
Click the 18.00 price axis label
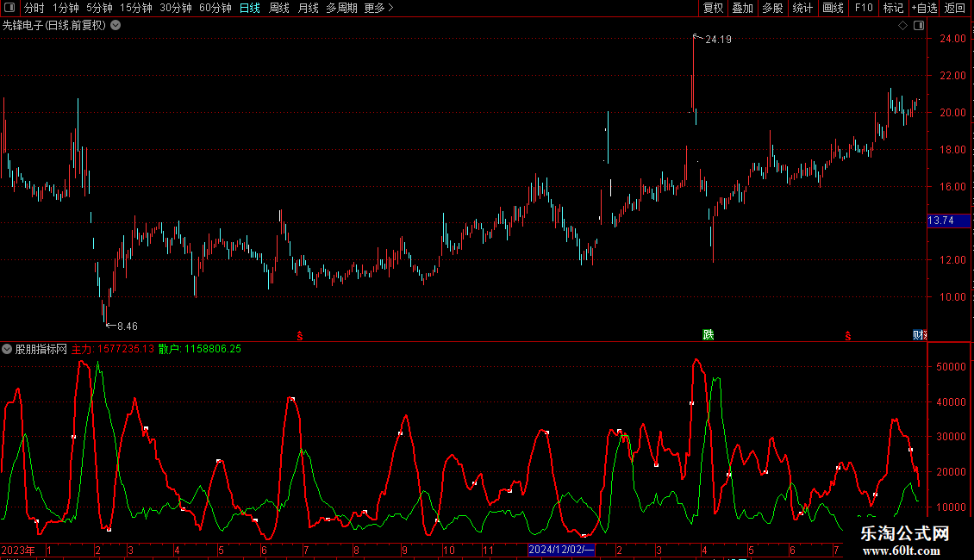tap(952, 150)
